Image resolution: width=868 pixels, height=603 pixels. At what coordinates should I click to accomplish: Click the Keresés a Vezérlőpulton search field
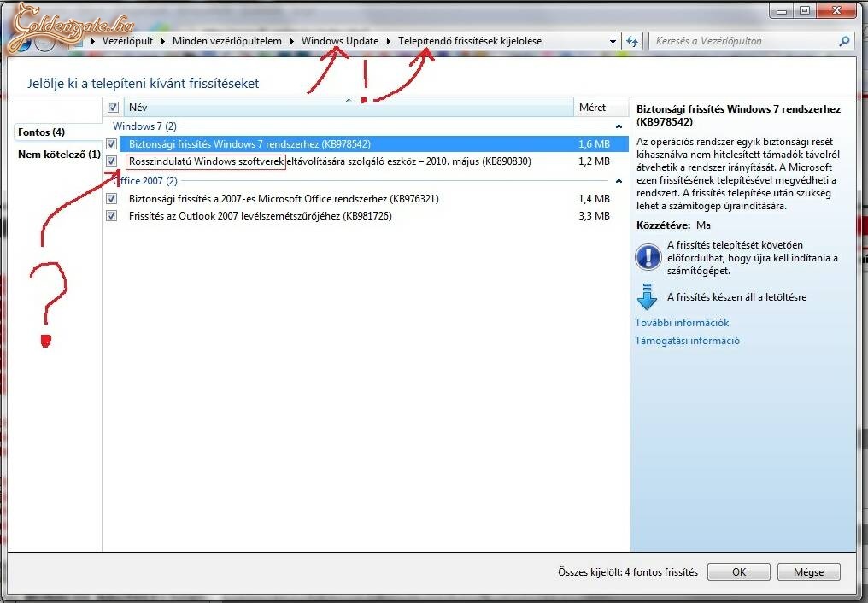pos(743,41)
